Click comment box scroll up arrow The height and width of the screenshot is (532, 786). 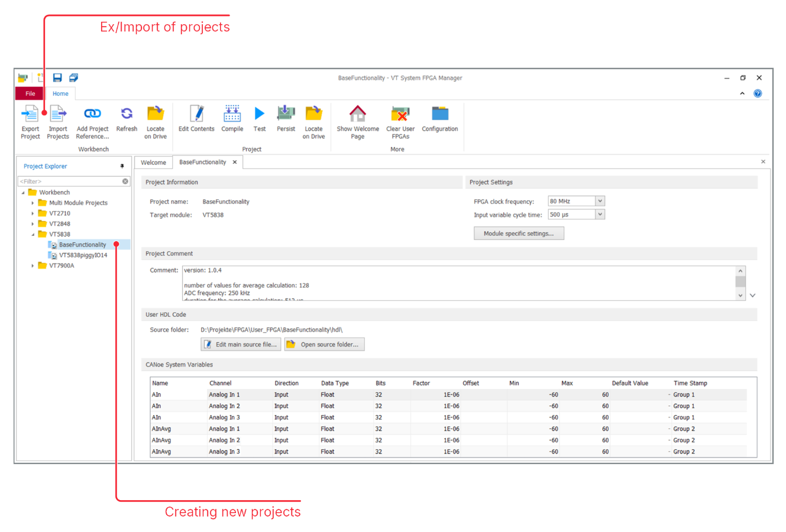pos(740,271)
